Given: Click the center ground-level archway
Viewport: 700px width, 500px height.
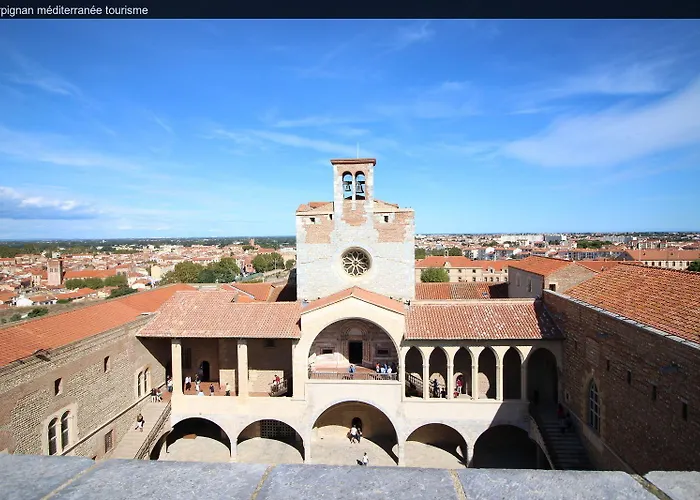Looking at the screenshot, I should click(354, 432).
